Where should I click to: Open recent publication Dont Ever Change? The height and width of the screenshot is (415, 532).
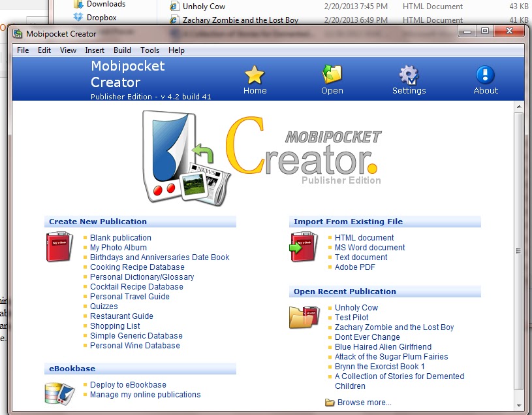click(x=367, y=337)
